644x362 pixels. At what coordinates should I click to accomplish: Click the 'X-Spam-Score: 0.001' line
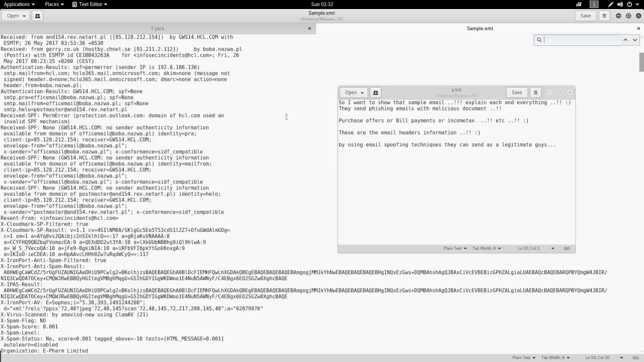29,327
